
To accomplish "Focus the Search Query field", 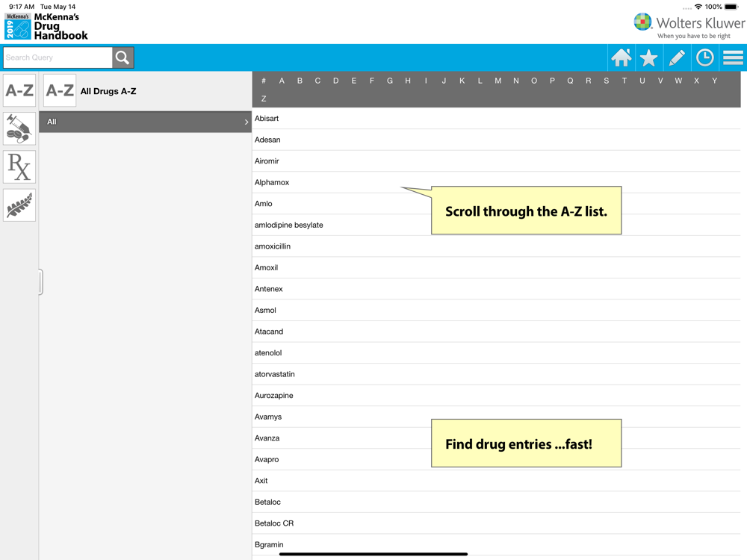I will (58, 57).
